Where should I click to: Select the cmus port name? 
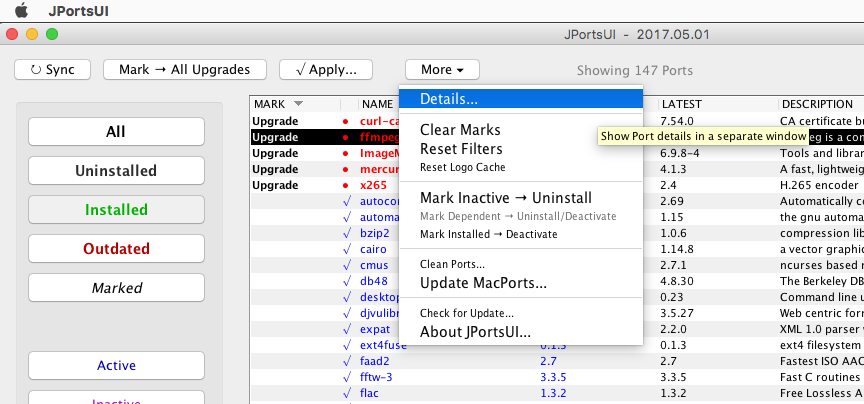(374, 265)
